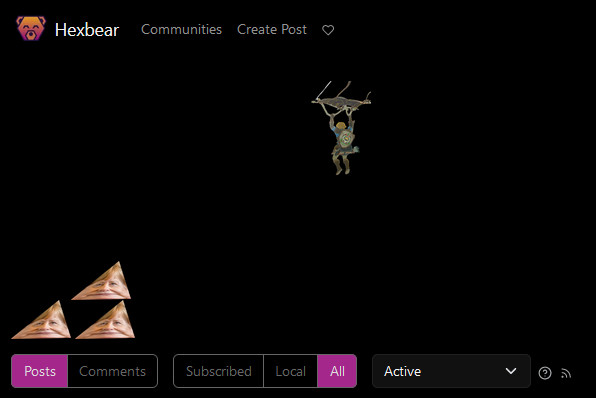This screenshot has width=596, height=398.
Task: Go to Create Post
Action: click(x=272, y=30)
